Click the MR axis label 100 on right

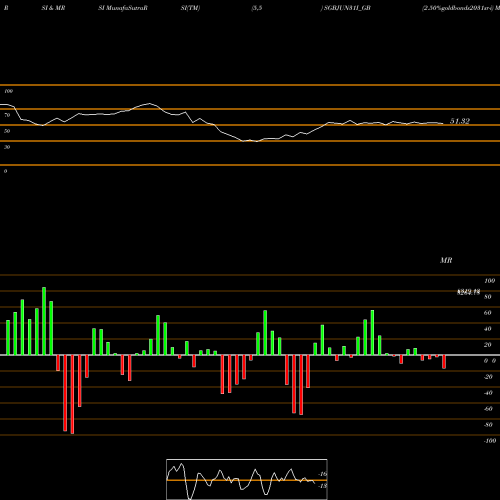point(490,281)
